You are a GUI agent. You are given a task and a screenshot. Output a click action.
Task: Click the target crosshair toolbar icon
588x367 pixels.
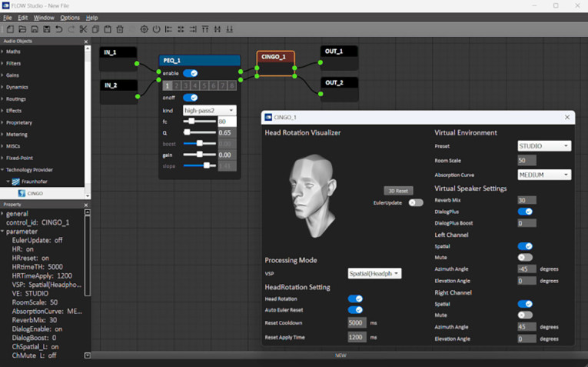(x=144, y=29)
